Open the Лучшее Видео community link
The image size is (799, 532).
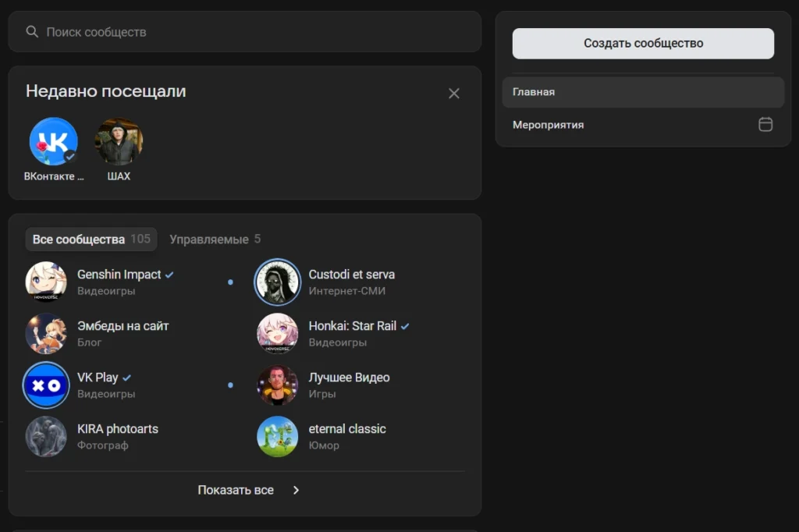coord(349,378)
